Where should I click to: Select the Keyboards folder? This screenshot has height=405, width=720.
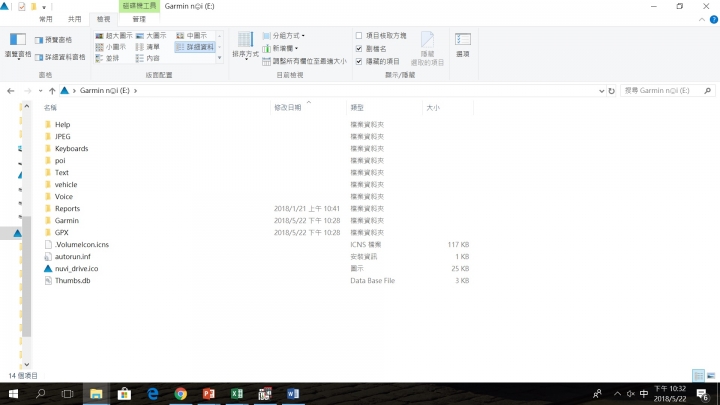pos(71,149)
